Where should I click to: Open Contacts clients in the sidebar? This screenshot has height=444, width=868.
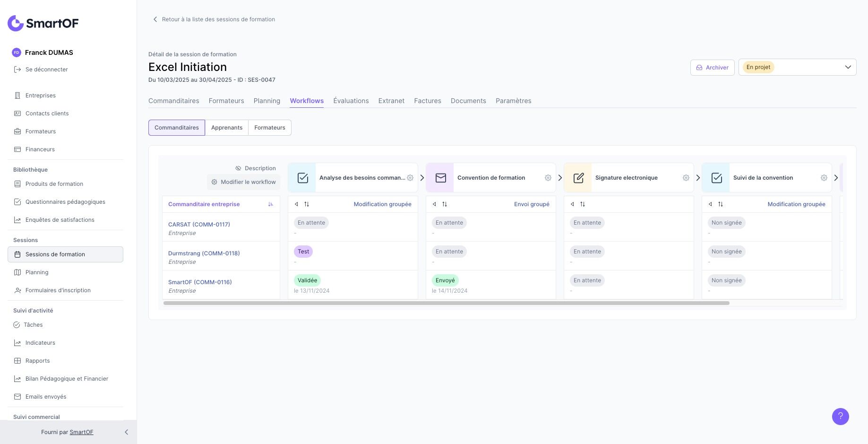(x=65, y=113)
